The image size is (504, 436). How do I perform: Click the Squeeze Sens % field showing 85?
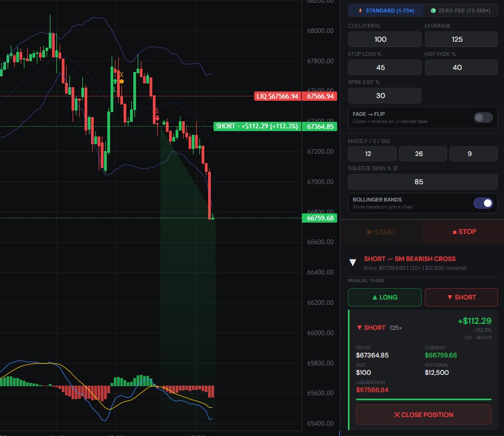423,182
